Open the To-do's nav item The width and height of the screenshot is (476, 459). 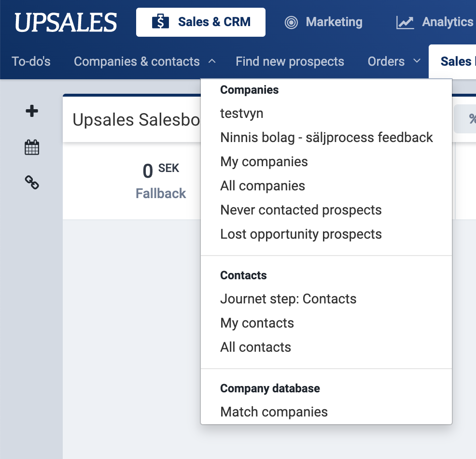(31, 61)
